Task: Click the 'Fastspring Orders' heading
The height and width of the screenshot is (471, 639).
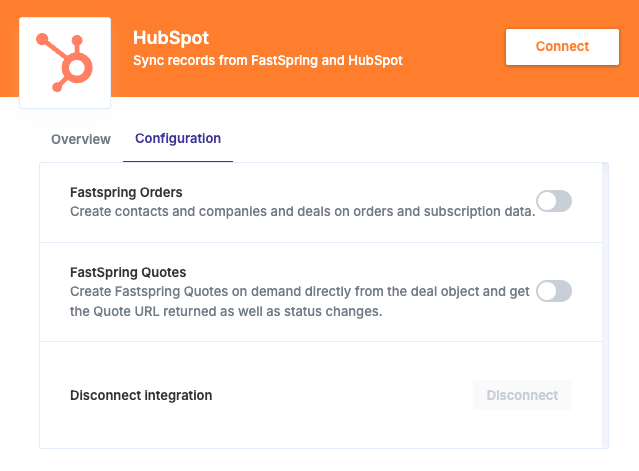Action: click(x=126, y=192)
